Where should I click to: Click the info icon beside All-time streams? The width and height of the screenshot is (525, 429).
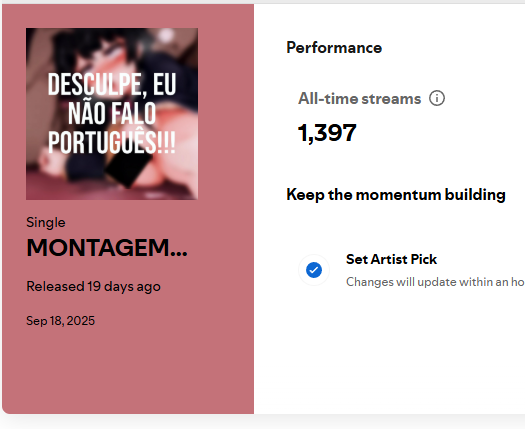[x=437, y=98]
